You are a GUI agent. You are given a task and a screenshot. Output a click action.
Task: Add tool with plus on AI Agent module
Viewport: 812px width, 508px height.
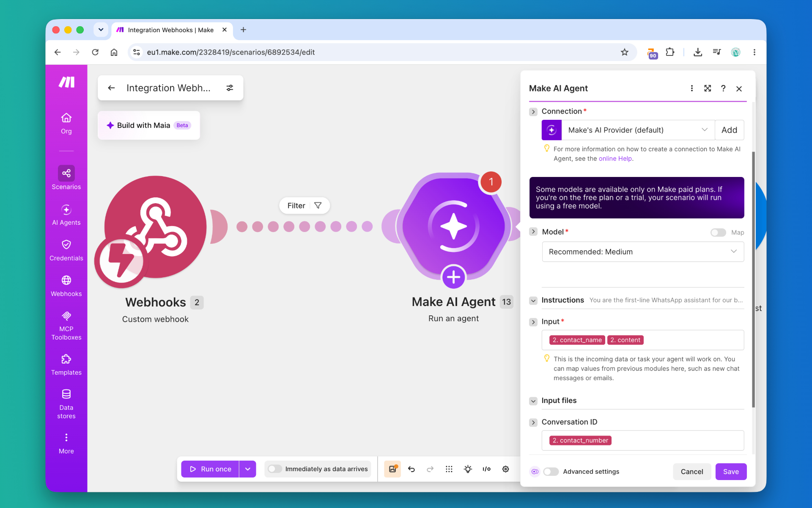click(454, 277)
